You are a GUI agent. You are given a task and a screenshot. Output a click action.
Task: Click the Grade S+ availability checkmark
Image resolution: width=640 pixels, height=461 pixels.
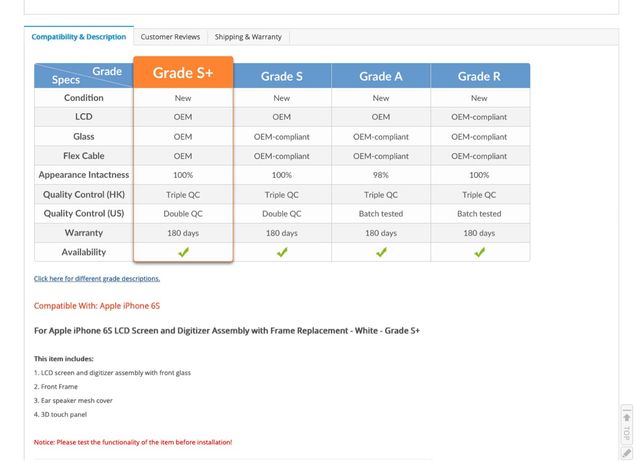tap(183, 252)
